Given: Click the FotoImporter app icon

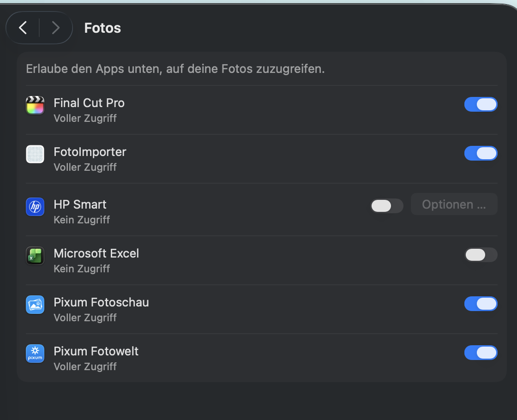Looking at the screenshot, I should (35, 154).
